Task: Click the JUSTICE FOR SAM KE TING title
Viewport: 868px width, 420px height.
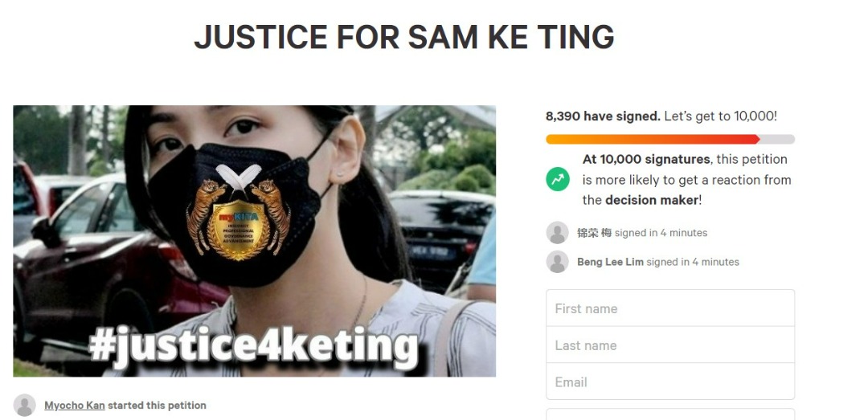Action: pos(404,37)
